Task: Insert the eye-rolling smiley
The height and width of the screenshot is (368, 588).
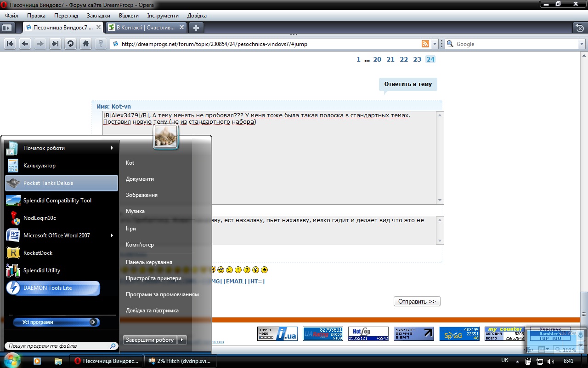Action: [x=220, y=270]
